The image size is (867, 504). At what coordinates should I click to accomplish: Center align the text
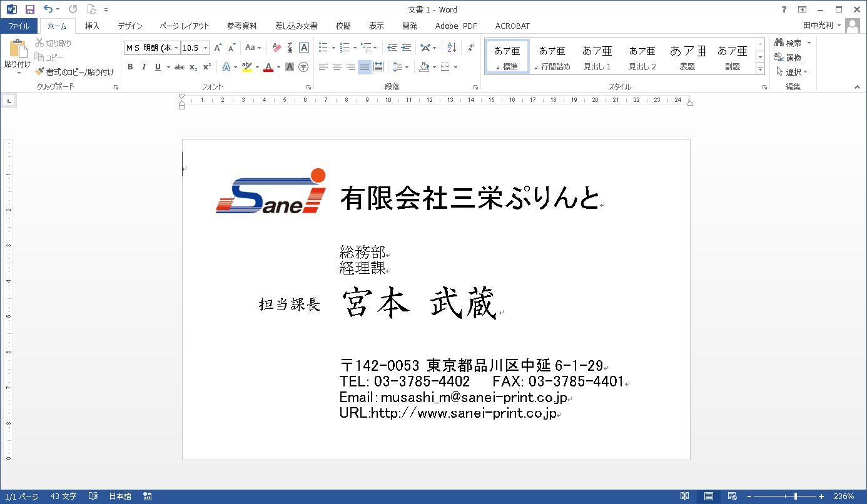[x=337, y=67]
